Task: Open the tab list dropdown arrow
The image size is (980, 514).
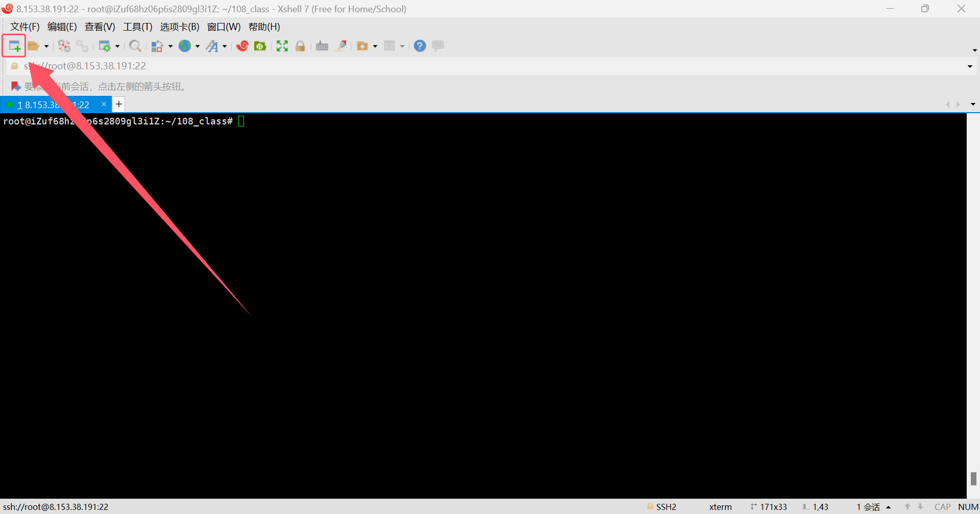Action: [x=973, y=105]
